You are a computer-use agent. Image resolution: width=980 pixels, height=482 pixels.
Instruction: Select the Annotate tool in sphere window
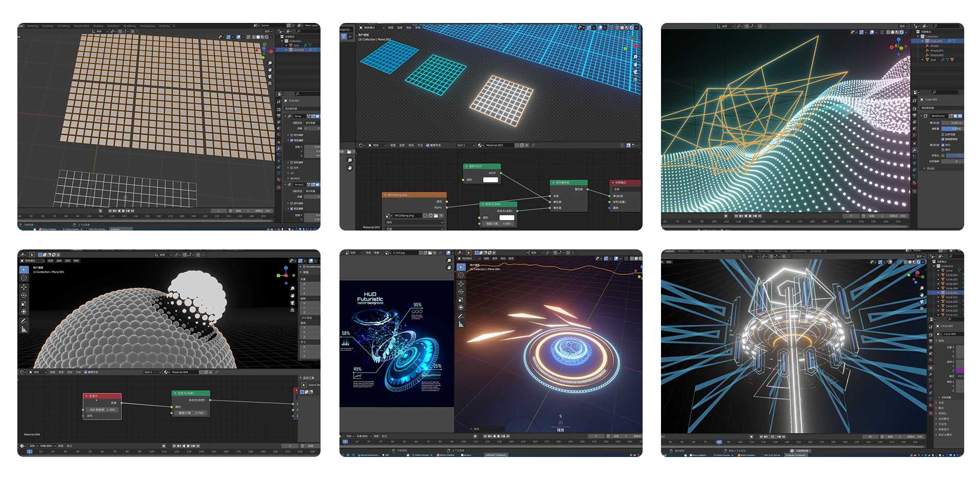pos(24,321)
